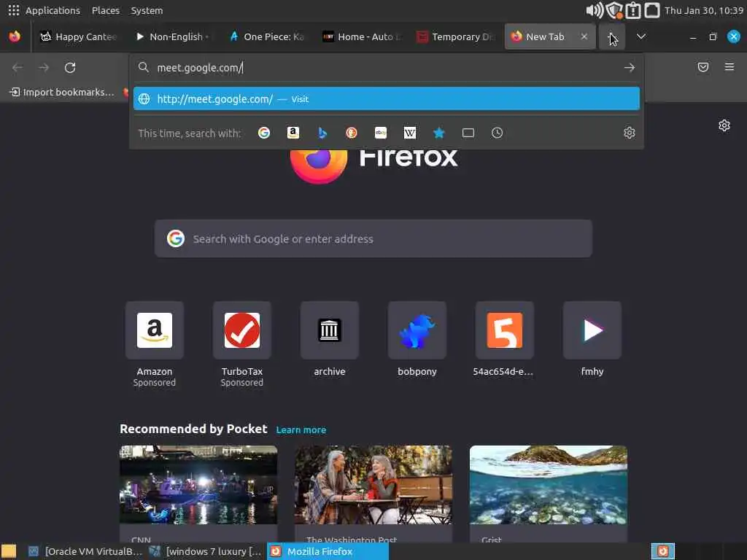Search this time with DuckDuckGo icon
Image resolution: width=747 pixels, height=560 pixels.
click(x=352, y=133)
